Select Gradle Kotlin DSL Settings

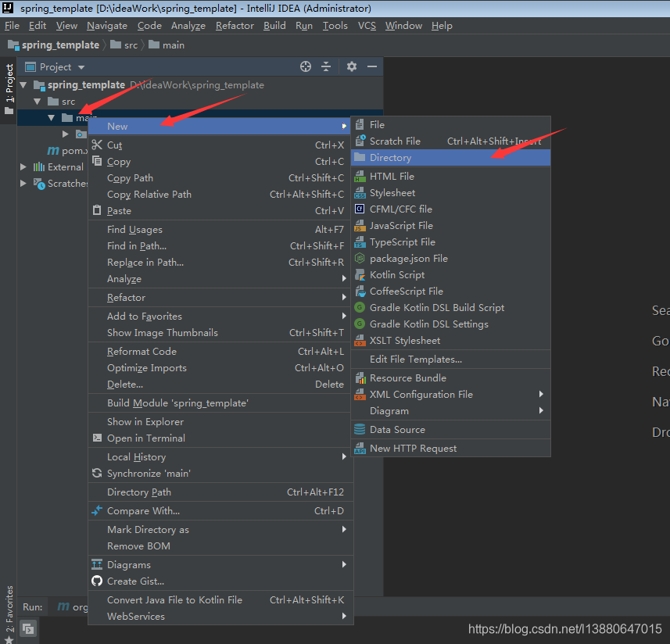(x=450, y=324)
